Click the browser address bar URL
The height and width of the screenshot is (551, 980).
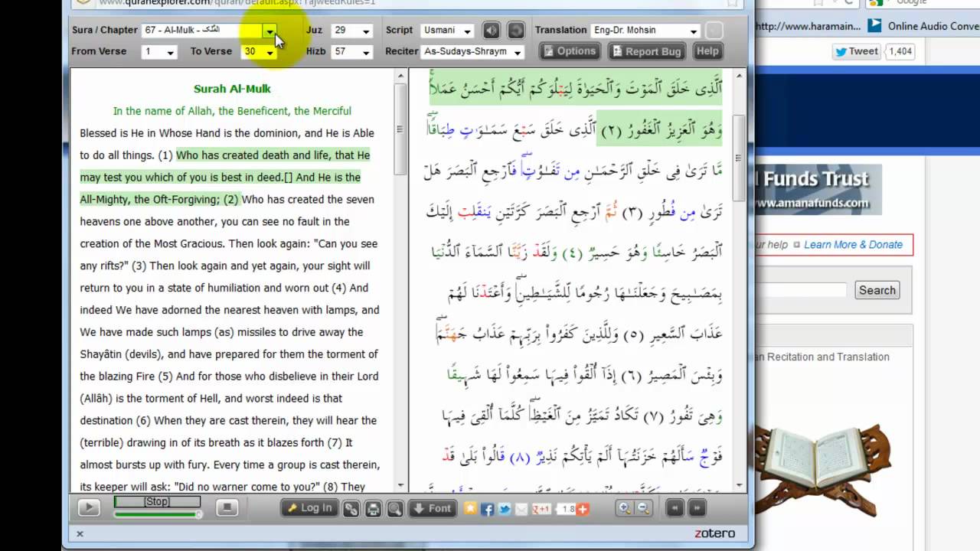pos(237,3)
